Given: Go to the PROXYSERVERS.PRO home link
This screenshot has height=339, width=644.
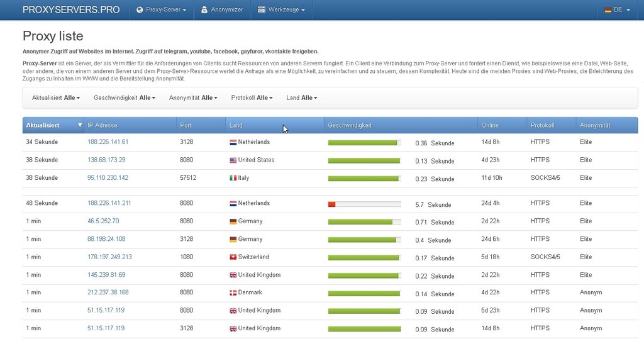Looking at the screenshot, I should tap(71, 10).
